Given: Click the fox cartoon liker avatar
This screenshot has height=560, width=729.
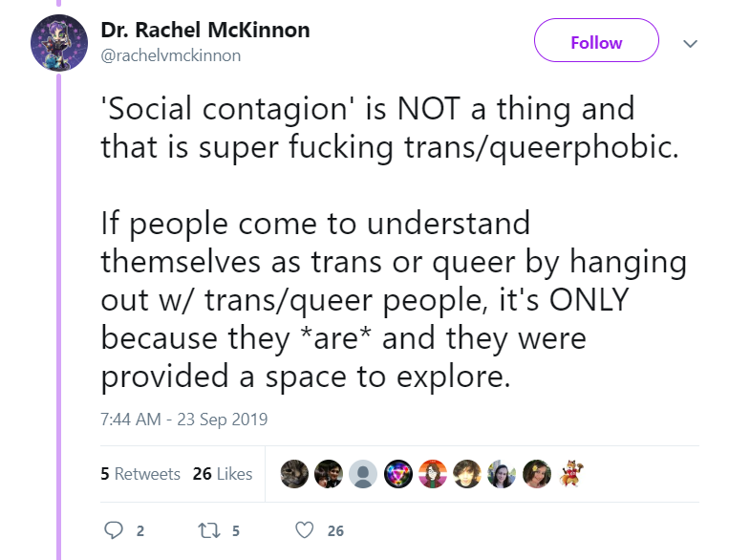Looking at the screenshot, I should coord(571,474).
